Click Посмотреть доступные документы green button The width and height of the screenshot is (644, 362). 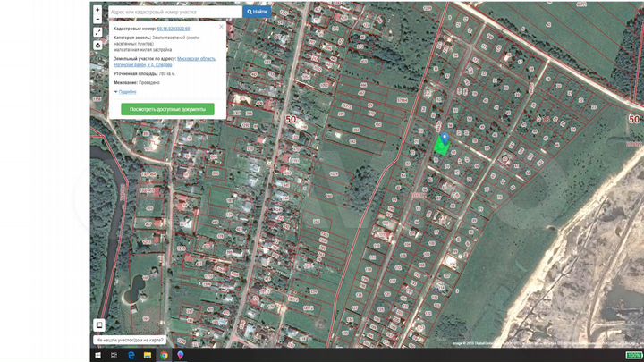(x=167, y=109)
